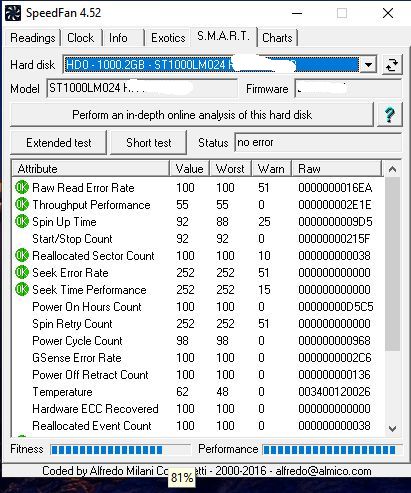This screenshot has height=493, width=411.
Task: Click the Status field showing no error
Action: (318, 142)
